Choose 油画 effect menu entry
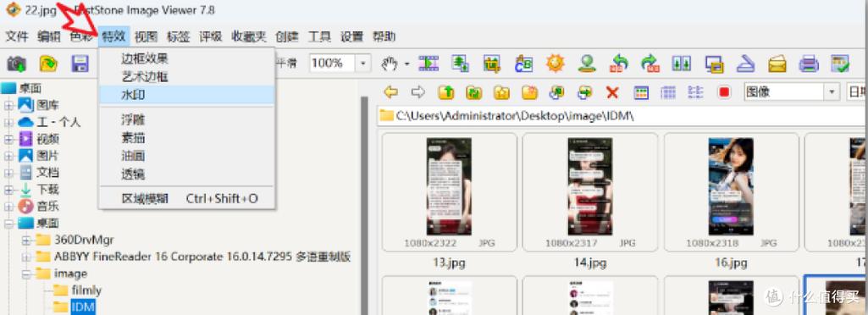The image size is (868, 315). coord(186,156)
